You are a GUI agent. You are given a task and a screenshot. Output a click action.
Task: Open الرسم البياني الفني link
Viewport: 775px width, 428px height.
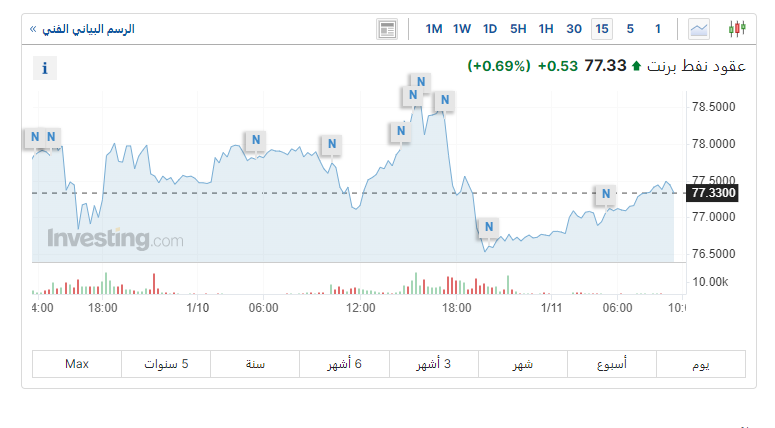pos(82,29)
